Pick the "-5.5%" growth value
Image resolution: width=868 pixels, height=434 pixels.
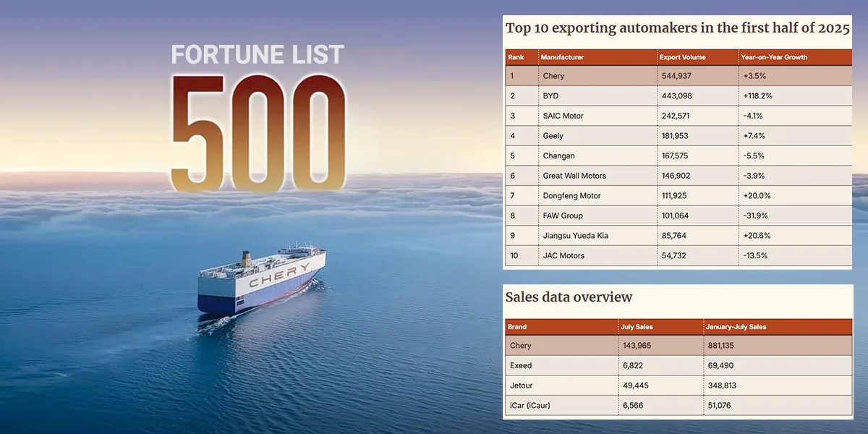point(752,156)
